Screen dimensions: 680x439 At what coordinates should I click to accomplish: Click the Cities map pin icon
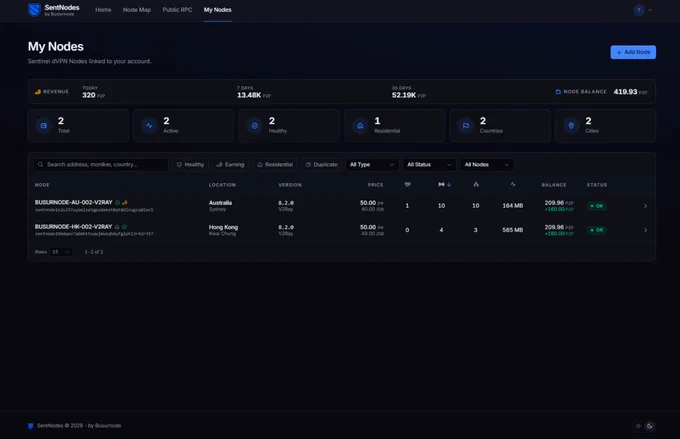click(x=571, y=126)
